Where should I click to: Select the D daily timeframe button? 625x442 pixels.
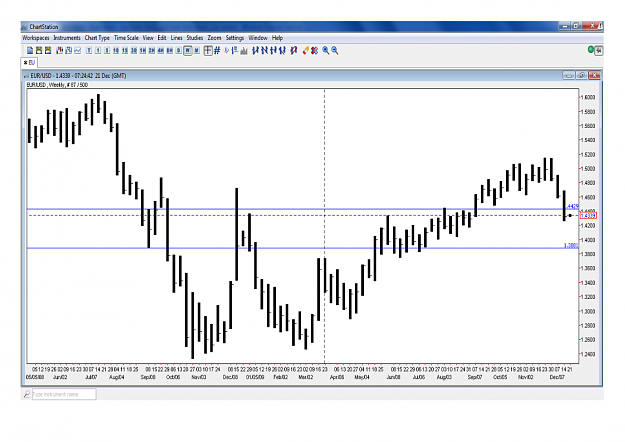179,50
